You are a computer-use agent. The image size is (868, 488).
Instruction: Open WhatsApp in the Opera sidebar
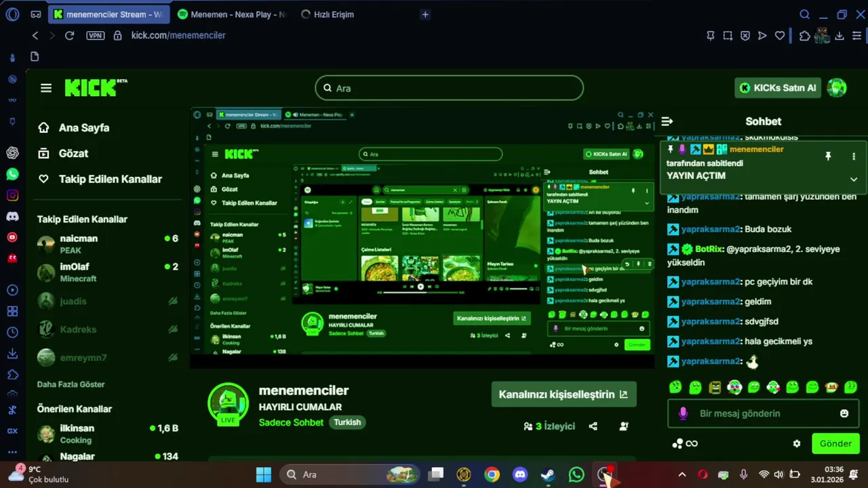[x=12, y=174]
